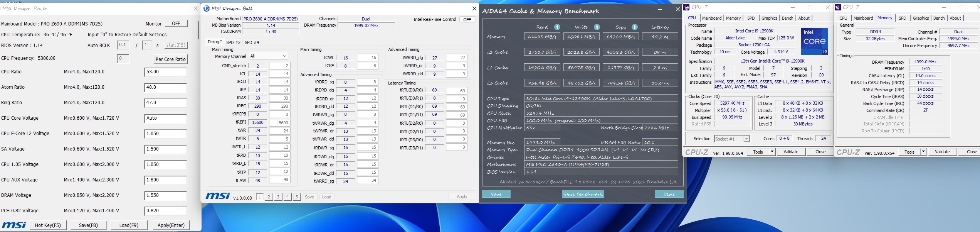The image size is (980, 232).
Task: Click the info icon next to Read in AIDA64
Action: pyautogui.click(x=557, y=27)
